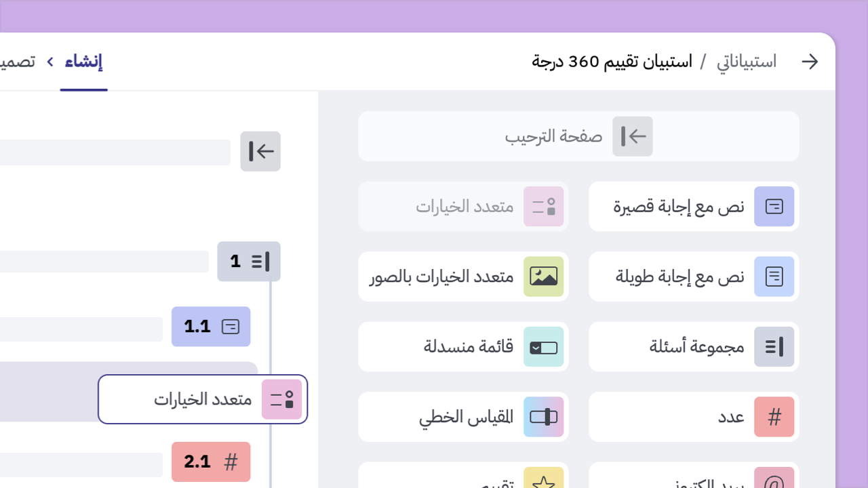
Task: Click the question group question type icon
Action: click(774, 346)
